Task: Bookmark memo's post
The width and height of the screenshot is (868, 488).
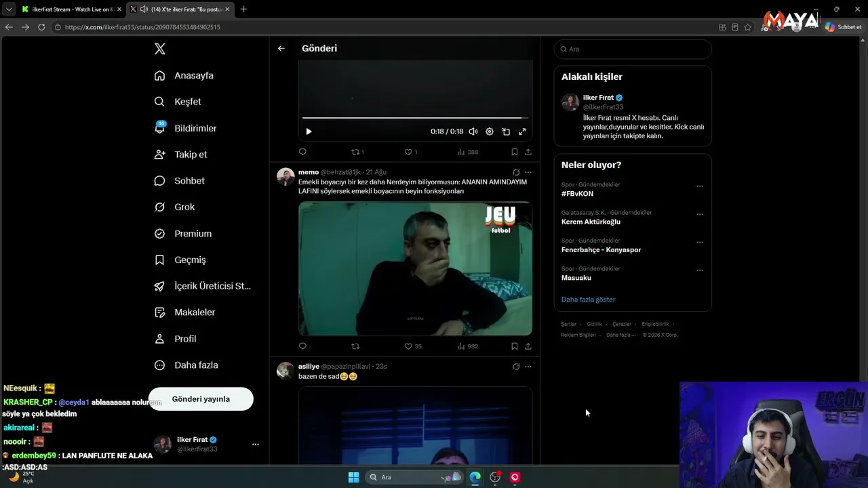Action: (x=515, y=346)
